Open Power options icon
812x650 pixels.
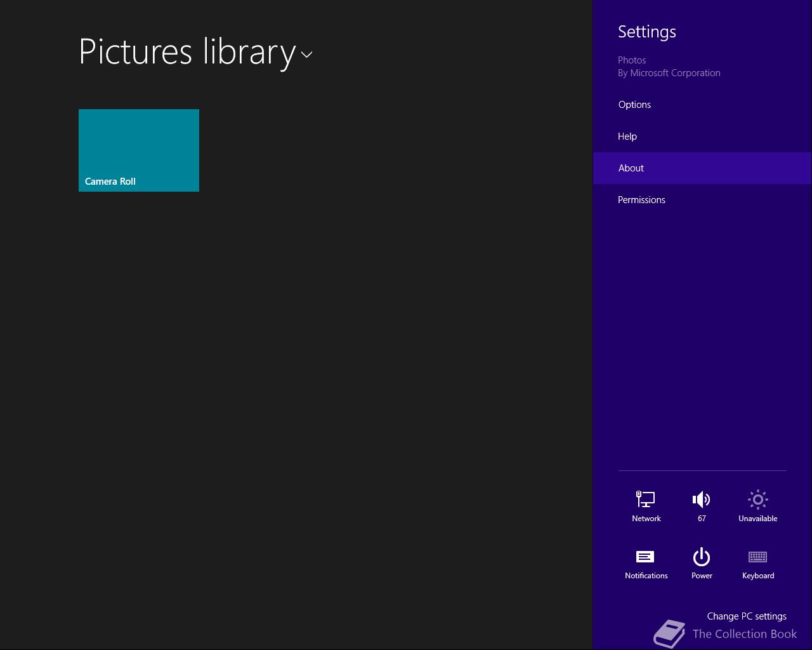(x=702, y=557)
